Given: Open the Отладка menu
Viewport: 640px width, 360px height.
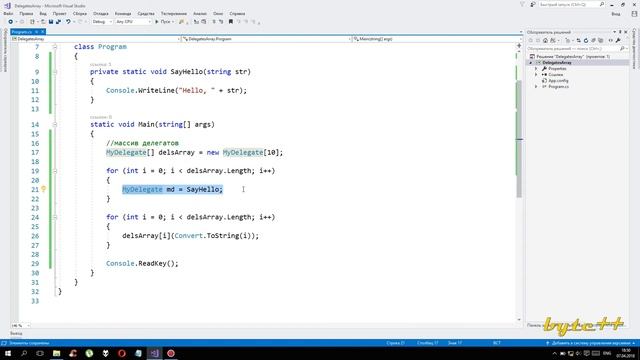Looking at the screenshot, I should pyautogui.click(x=101, y=13).
